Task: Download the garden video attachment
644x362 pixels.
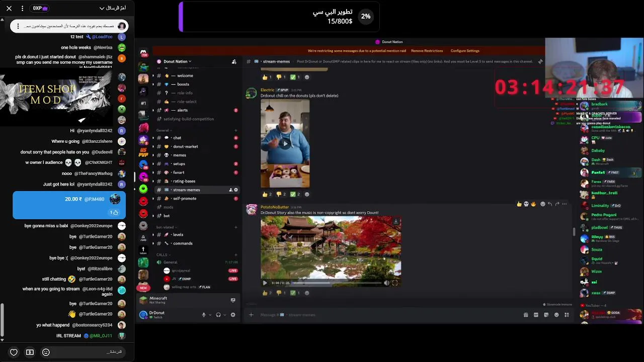Action: pos(396,221)
